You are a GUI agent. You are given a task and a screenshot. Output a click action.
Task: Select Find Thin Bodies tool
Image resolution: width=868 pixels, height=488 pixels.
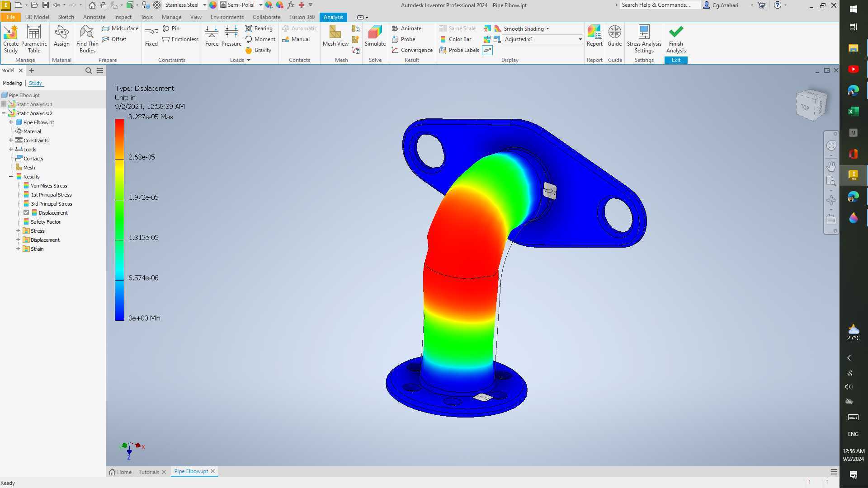pos(87,39)
